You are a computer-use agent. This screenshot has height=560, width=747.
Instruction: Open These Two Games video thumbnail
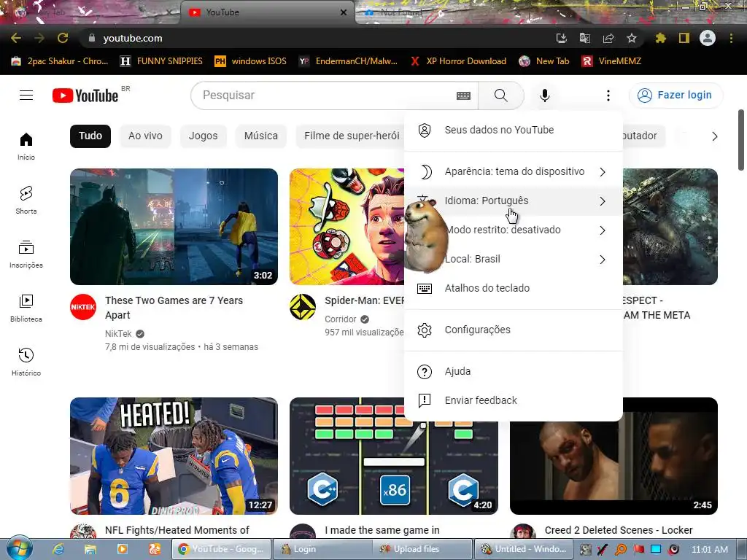(x=174, y=227)
